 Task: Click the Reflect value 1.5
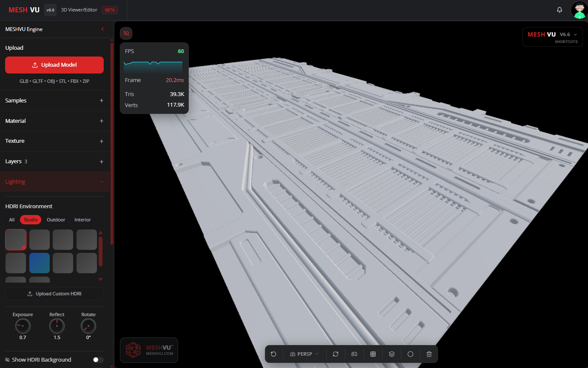(x=57, y=337)
